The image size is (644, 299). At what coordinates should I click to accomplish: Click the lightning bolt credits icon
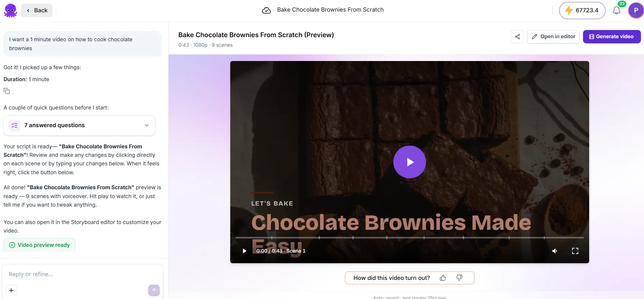coord(569,10)
